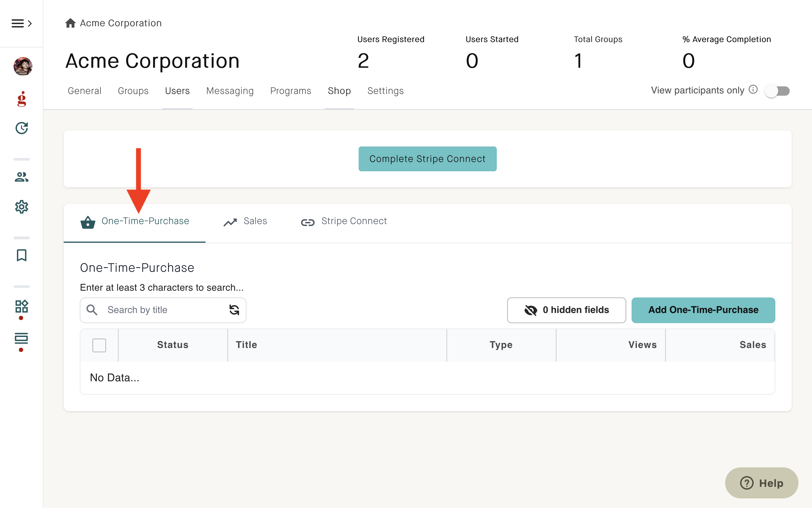Image resolution: width=812 pixels, height=508 pixels.
Task: Open the 0 hidden fields button
Action: click(x=566, y=310)
